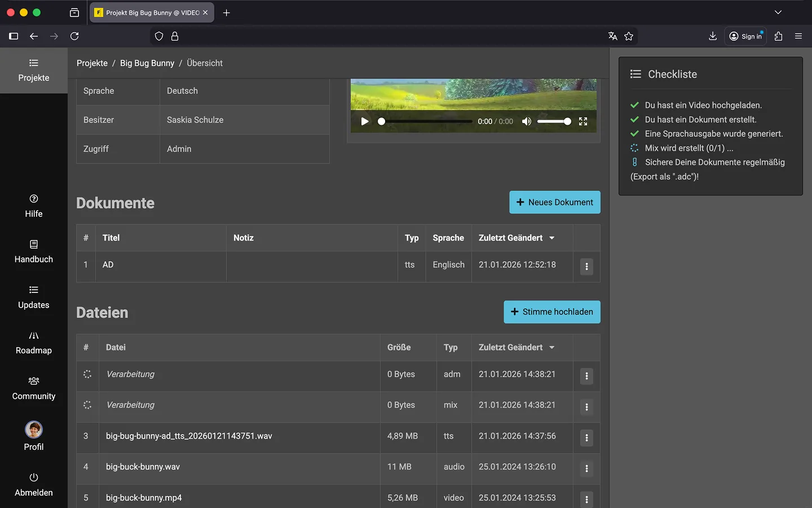The width and height of the screenshot is (812, 508).
Task: Enter fullscreen mode in video player
Action: pyautogui.click(x=583, y=121)
